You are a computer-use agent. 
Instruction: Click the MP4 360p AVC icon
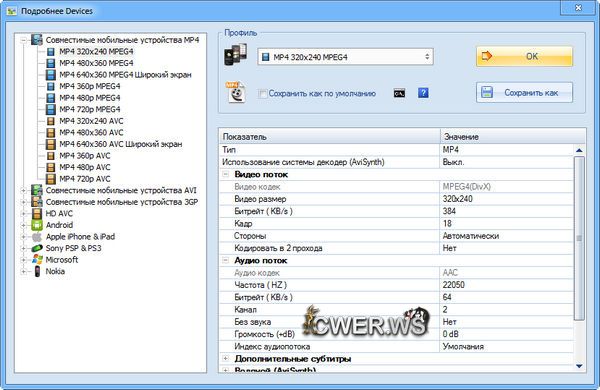point(51,156)
